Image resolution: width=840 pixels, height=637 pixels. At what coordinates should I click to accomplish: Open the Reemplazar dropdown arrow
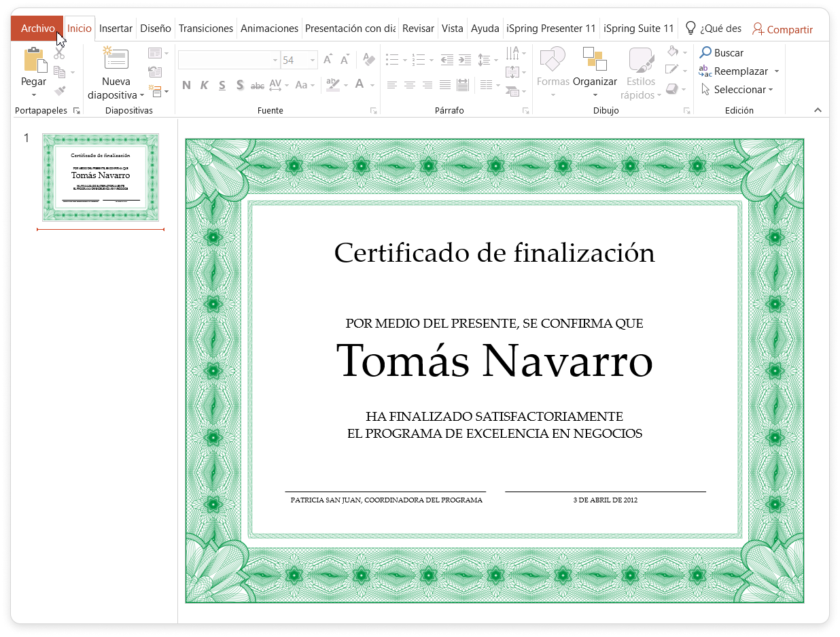[776, 71]
